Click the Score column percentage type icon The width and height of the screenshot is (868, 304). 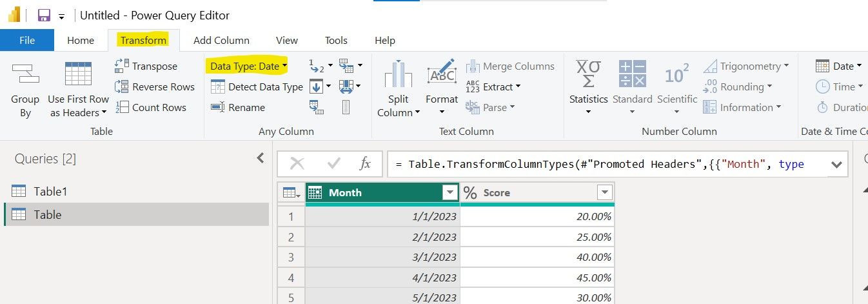470,192
